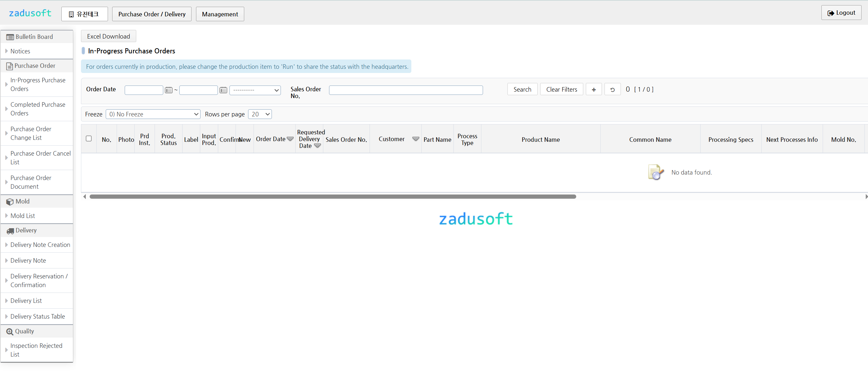Open the Freeze dropdown

pos(153,114)
